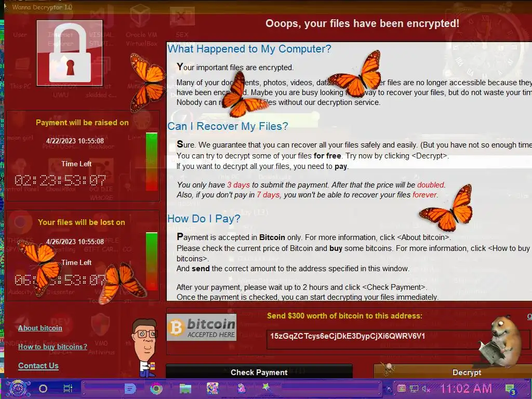The image size is (532, 399).
Task: Click the date 4/26/2023 10:55:08
Action: 75,242
